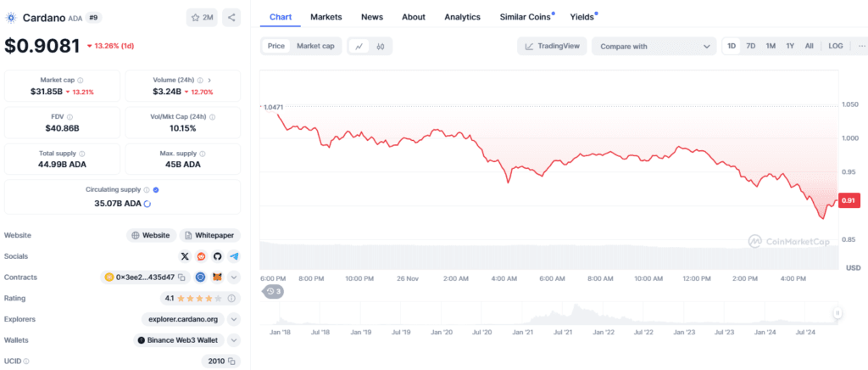The width and height of the screenshot is (868, 370).
Task: Show the rating info icon beside stars
Action: click(231, 299)
